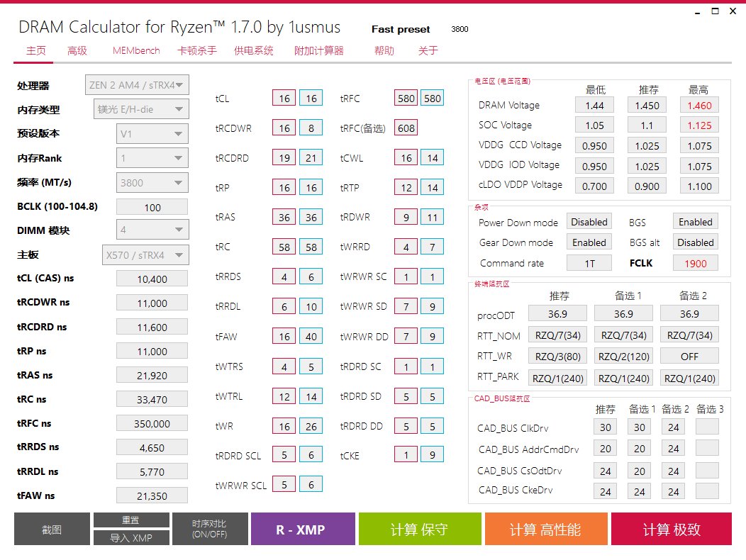Click the orange 计算 高性能 button
Viewport: 746px width, 560px height.
(x=546, y=529)
